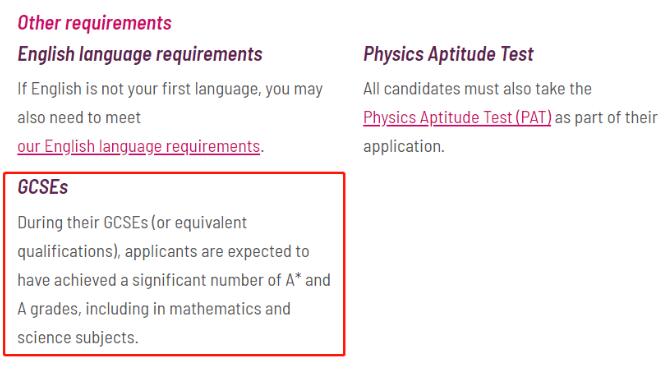Viewport: 667px width, 376px height.
Task: Click the 'Other requirements' heading
Action: 94,23
